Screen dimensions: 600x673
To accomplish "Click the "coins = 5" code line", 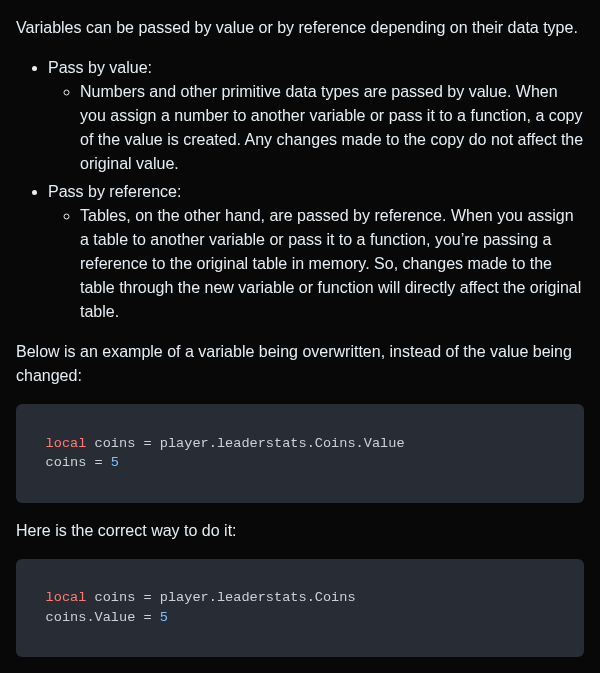I will 82,462.
